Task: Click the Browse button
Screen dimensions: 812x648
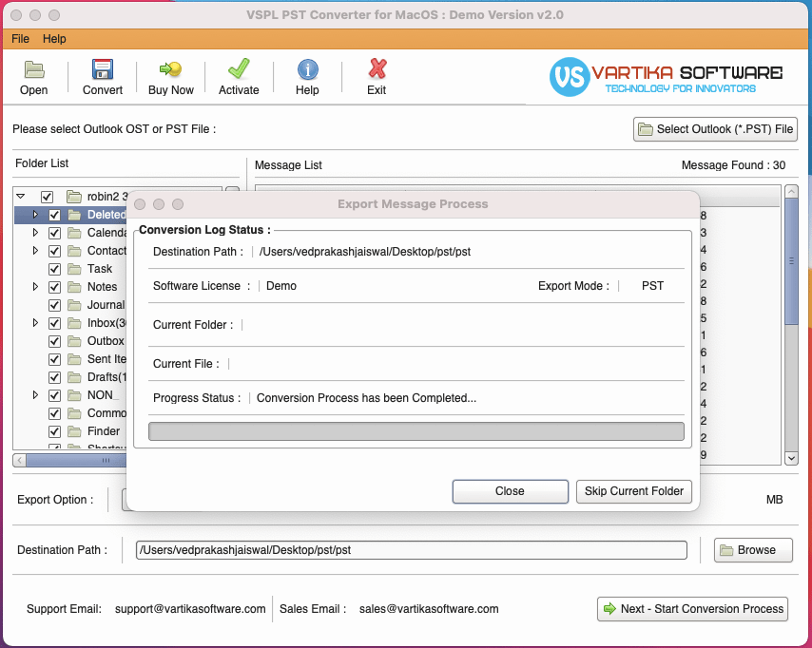Action: (753, 550)
